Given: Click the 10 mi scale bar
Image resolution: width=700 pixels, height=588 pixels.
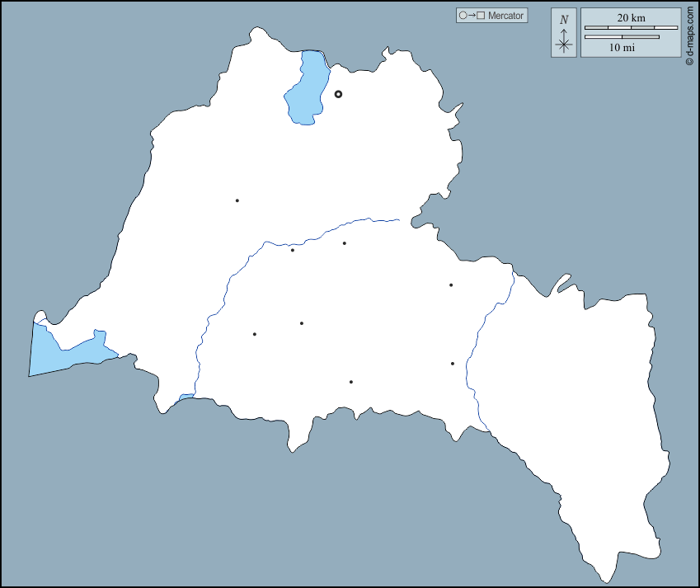Looking at the screenshot, I should pos(622,36).
